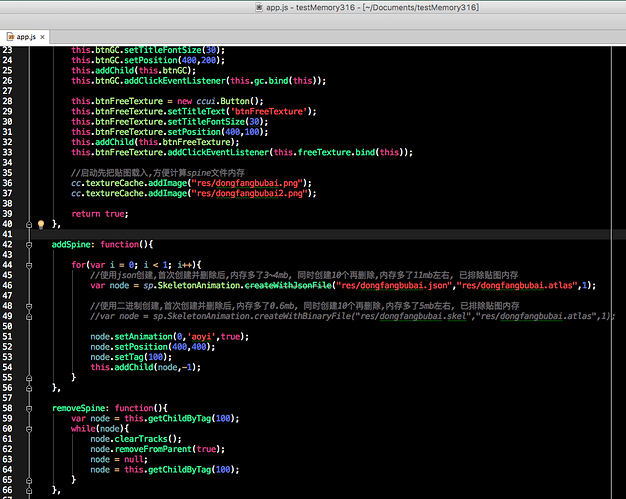626x499 pixels.
Task: Click the Chinese comment on line 35
Action: [x=158, y=173]
